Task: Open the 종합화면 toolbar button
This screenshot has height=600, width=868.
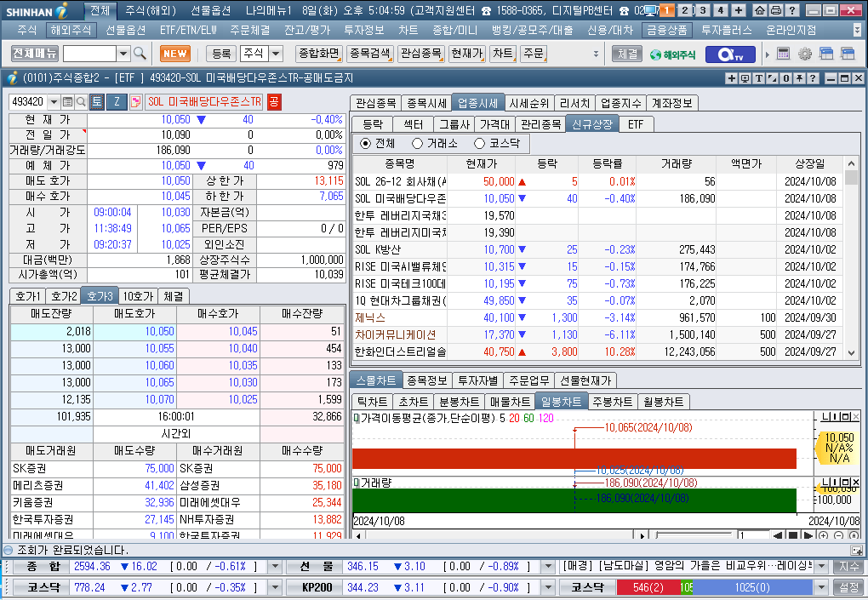Action: 319,54
